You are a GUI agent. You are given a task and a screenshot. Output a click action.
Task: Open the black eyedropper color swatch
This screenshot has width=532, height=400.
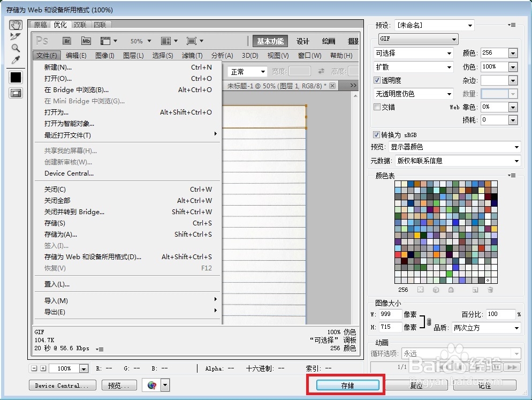click(x=16, y=78)
